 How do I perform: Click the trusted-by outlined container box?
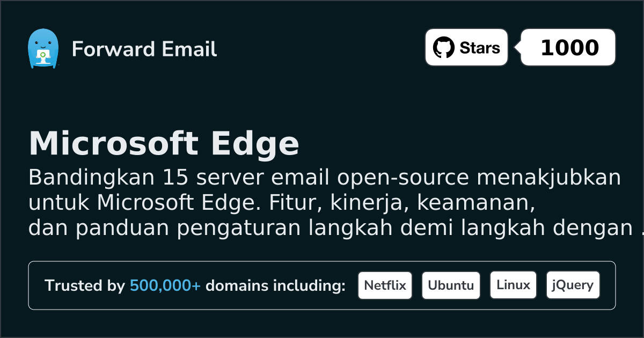click(322, 285)
